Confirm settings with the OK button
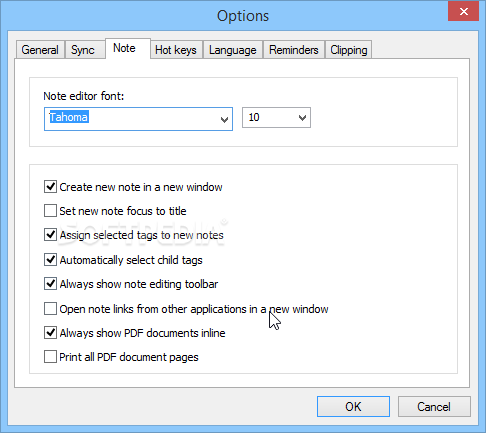 point(353,407)
